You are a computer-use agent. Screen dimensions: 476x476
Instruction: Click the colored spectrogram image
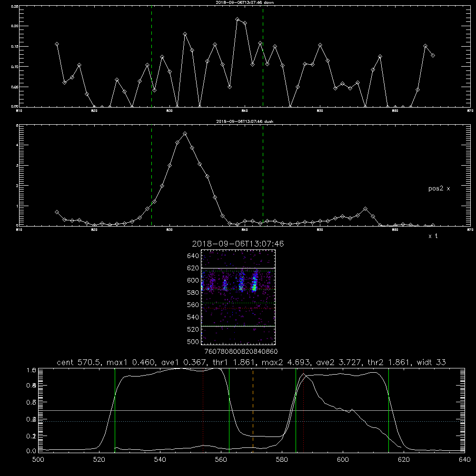click(238, 297)
